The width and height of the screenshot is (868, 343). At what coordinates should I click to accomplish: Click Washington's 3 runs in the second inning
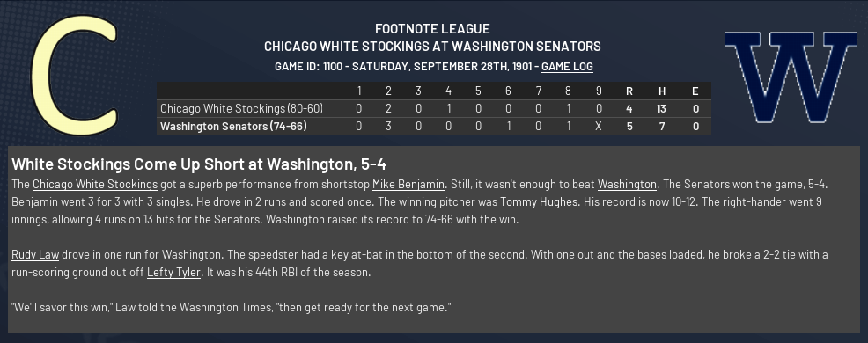(388, 126)
